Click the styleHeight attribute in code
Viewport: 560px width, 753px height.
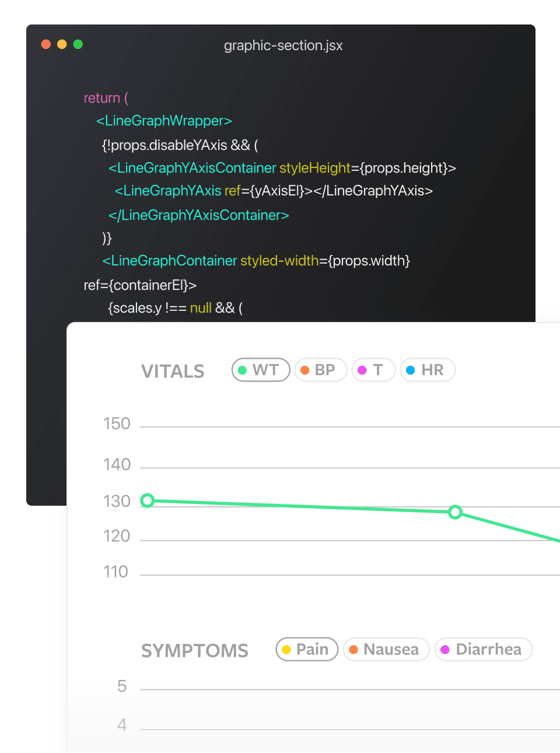click(x=315, y=168)
